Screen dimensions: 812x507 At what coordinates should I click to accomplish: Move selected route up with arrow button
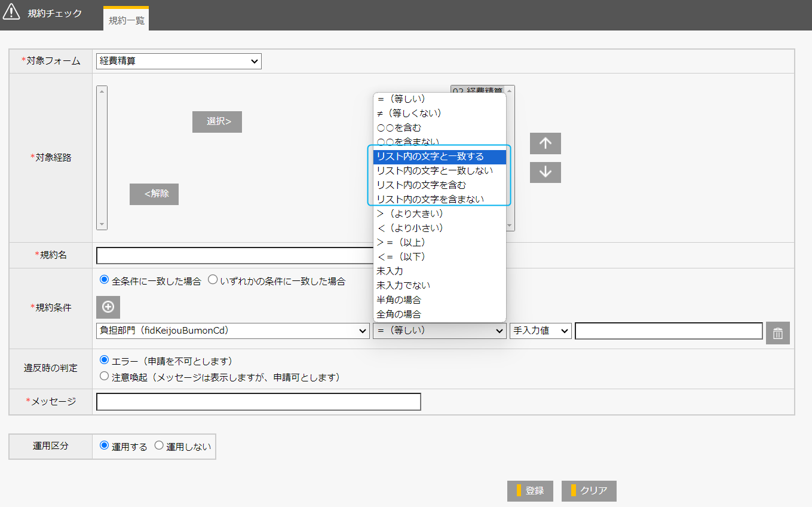tap(546, 143)
